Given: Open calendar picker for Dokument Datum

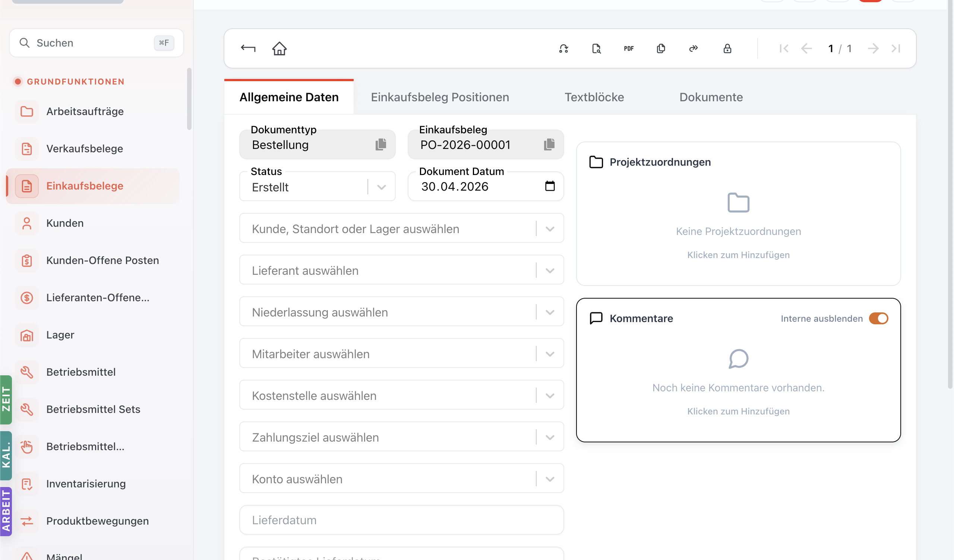Looking at the screenshot, I should (x=550, y=186).
